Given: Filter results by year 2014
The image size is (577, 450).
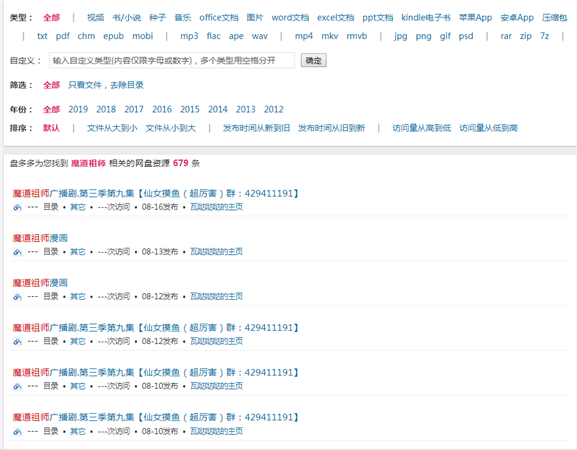Looking at the screenshot, I should coord(218,109).
